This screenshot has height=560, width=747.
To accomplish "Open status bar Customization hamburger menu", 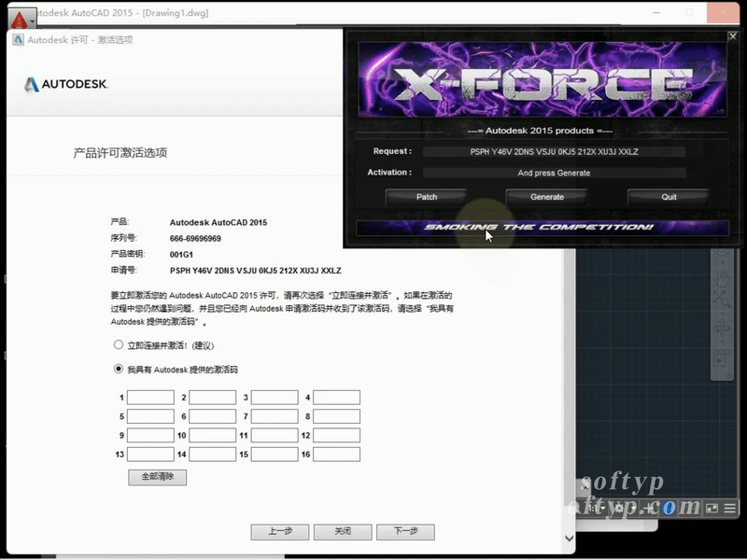I will click(x=730, y=509).
